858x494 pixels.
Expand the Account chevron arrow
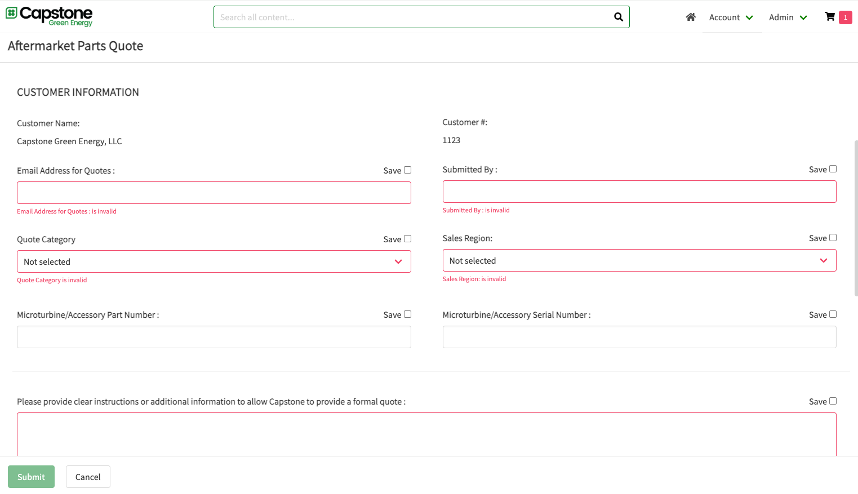tap(749, 18)
